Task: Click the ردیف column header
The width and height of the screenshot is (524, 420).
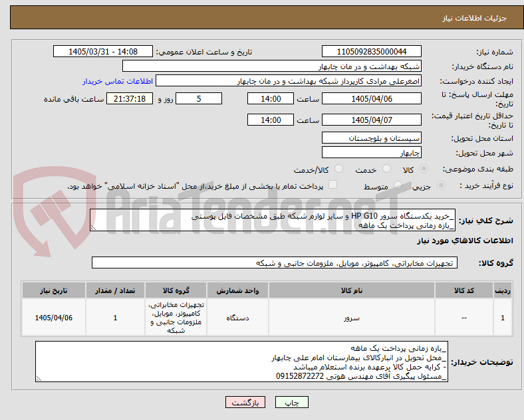Action: coord(503,290)
